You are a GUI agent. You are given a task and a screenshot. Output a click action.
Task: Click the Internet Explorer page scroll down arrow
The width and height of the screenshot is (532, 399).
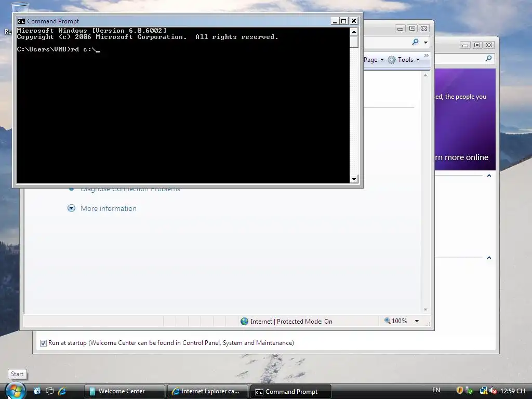(425, 310)
